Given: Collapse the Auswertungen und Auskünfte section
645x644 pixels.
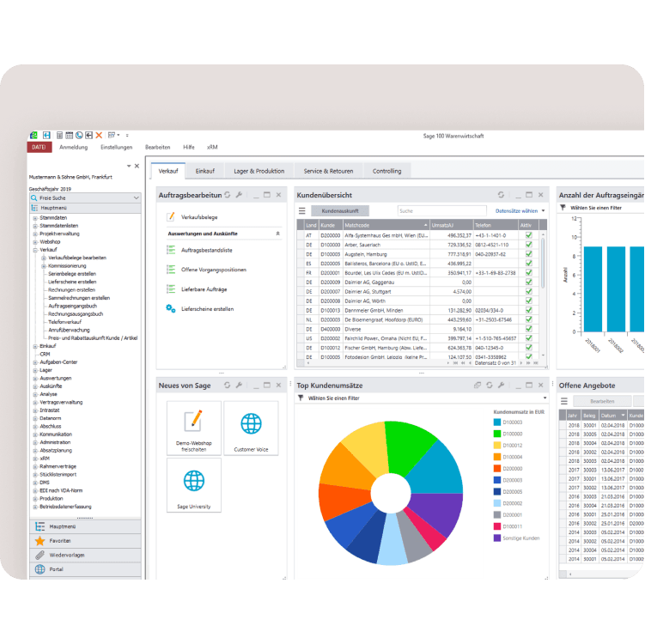Looking at the screenshot, I should pos(277,234).
